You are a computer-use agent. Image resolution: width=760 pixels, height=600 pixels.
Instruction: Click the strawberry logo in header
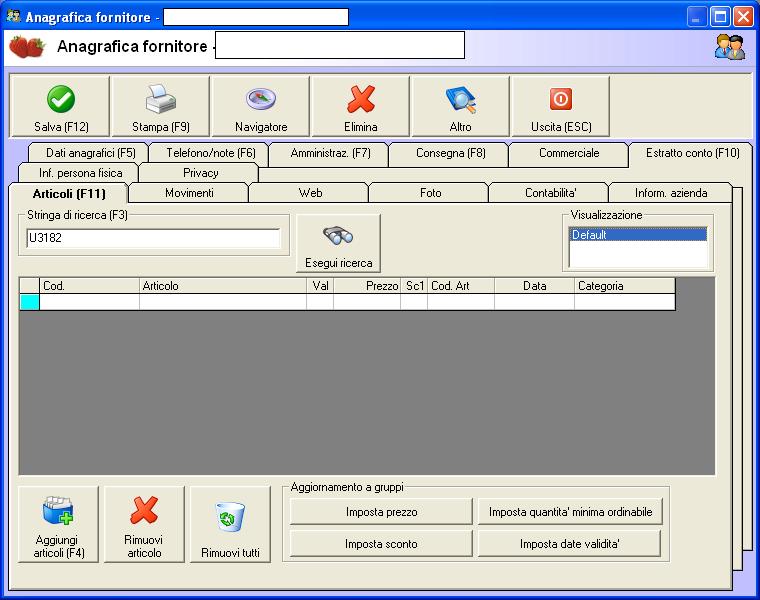click(x=27, y=47)
